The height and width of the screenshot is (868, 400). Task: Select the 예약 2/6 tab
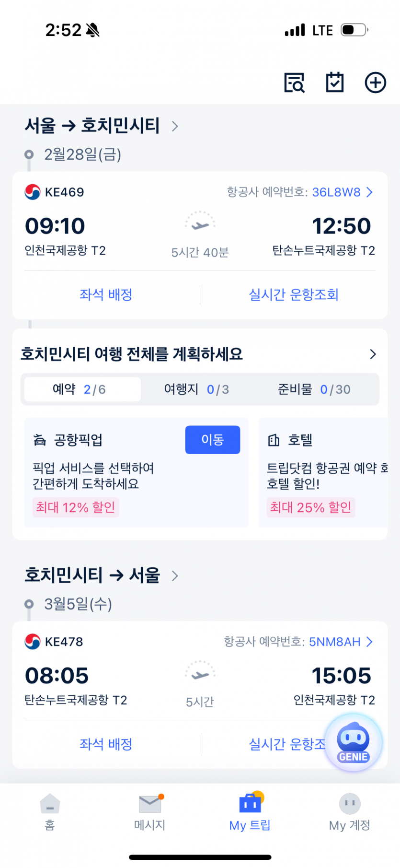coord(82,389)
